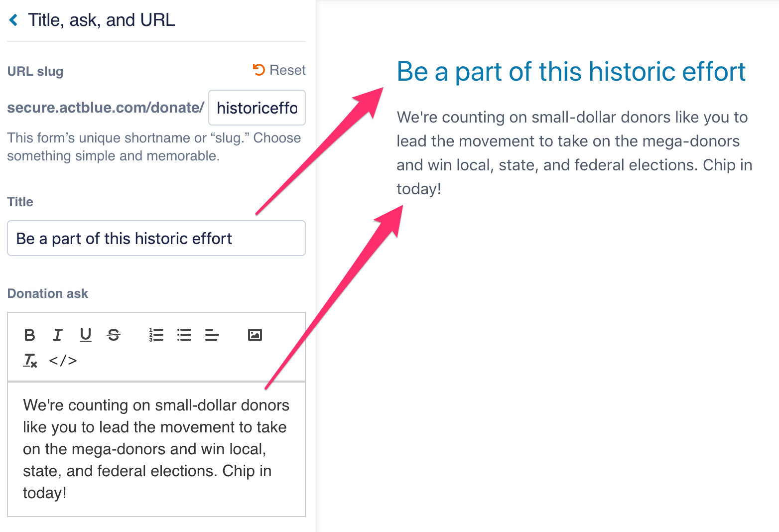
Task: Click the secure.actblue.com/donate/ URL prefix
Action: pos(106,108)
